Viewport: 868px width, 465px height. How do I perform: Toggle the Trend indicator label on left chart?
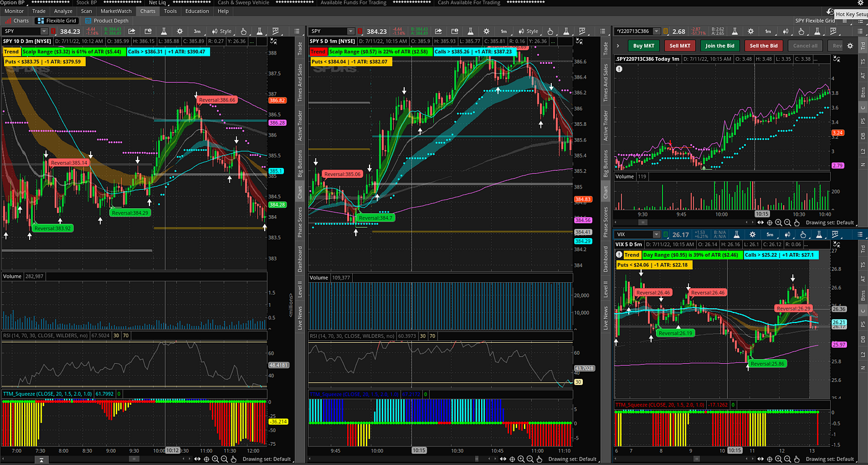11,52
